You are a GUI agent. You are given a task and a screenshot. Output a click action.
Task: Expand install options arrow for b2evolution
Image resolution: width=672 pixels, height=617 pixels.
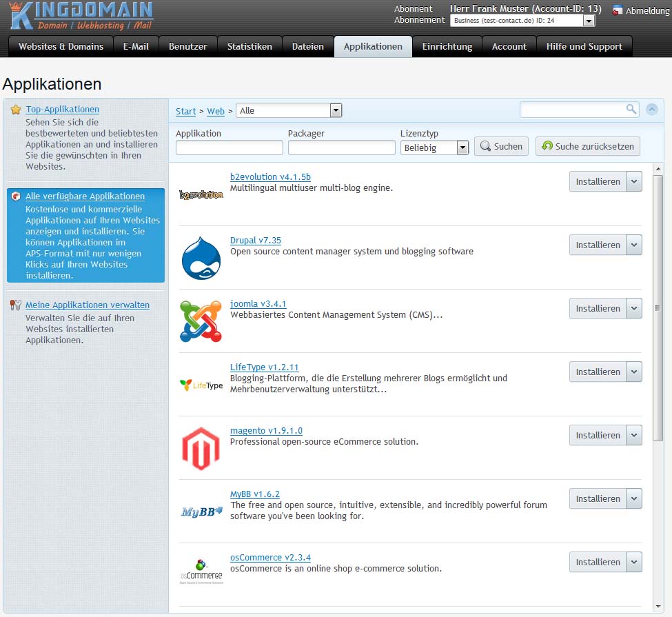pos(634,181)
